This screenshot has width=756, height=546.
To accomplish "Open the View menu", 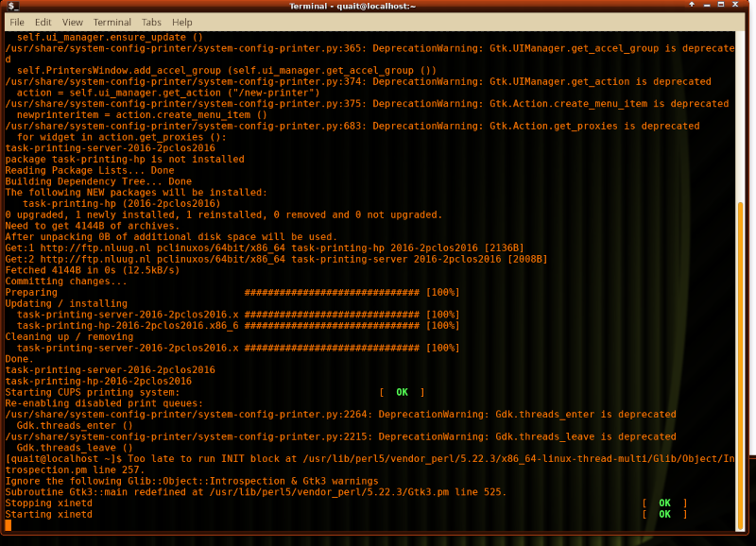I will click(x=72, y=22).
